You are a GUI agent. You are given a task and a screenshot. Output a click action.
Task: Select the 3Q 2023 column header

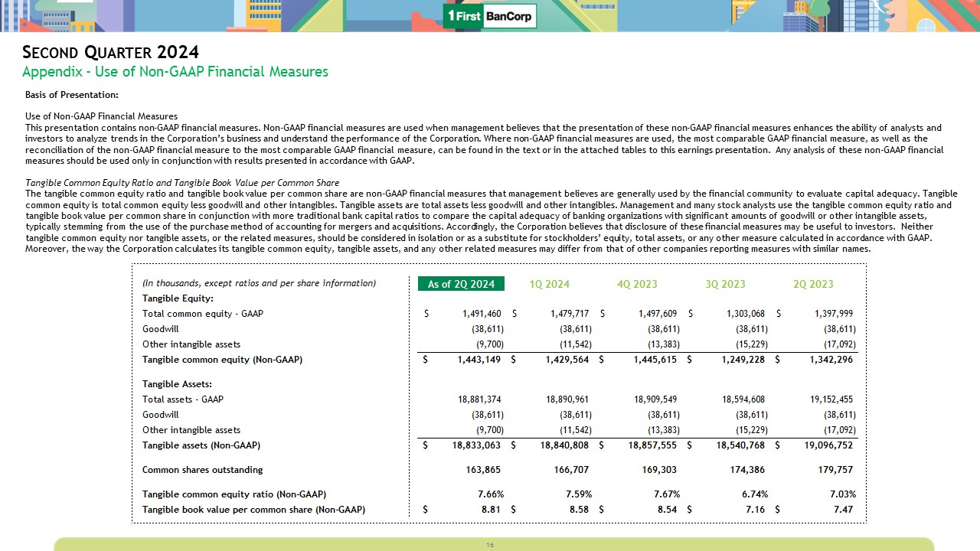tap(725, 284)
